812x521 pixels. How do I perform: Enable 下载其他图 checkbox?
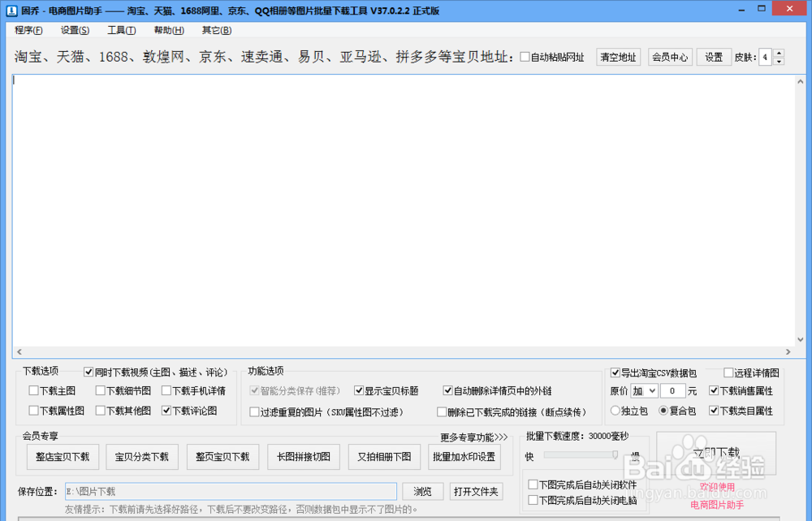coord(101,411)
